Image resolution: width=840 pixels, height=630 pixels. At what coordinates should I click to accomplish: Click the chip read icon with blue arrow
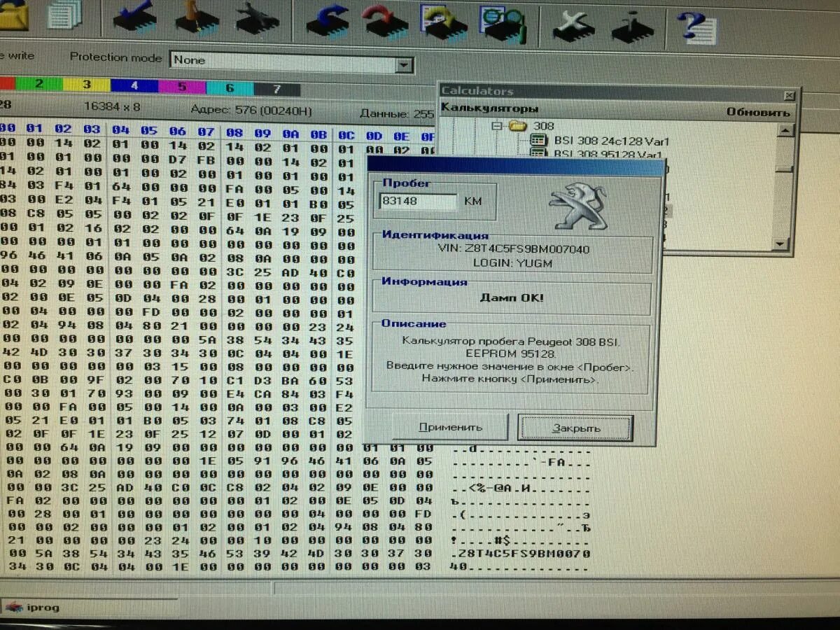click(328, 20)
